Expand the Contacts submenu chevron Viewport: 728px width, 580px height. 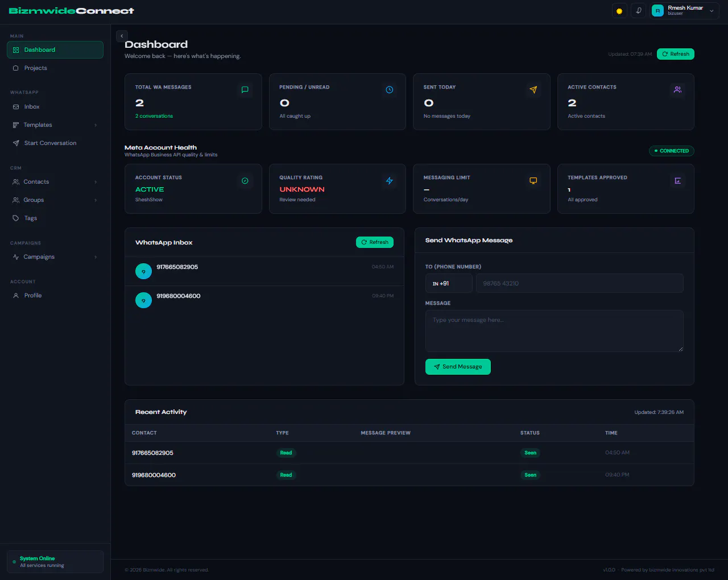click(96, 182)
